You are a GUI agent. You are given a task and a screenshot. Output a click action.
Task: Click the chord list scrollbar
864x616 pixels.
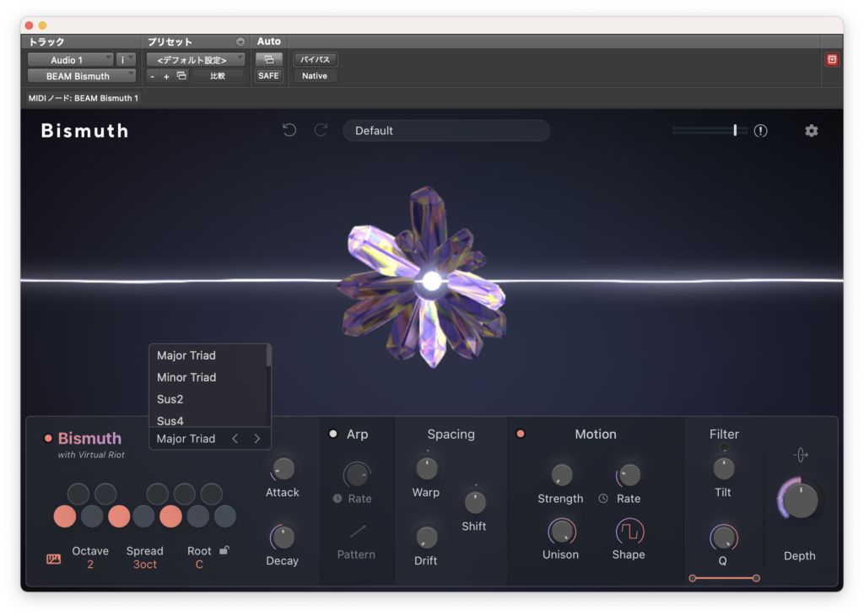(x=269, y=355)
